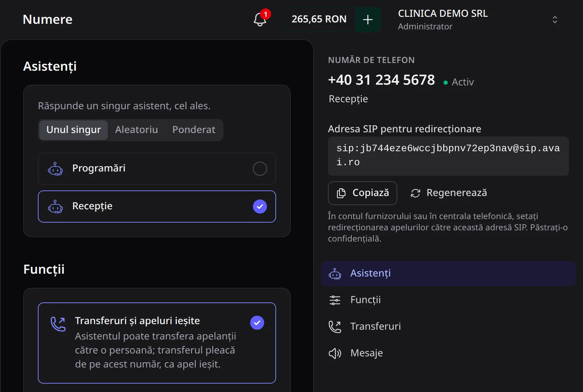Image resolution: width=583 pixels, height=392 pixels.
Task: Copy the SIP address with Copiază
Action: coord(362,193)
